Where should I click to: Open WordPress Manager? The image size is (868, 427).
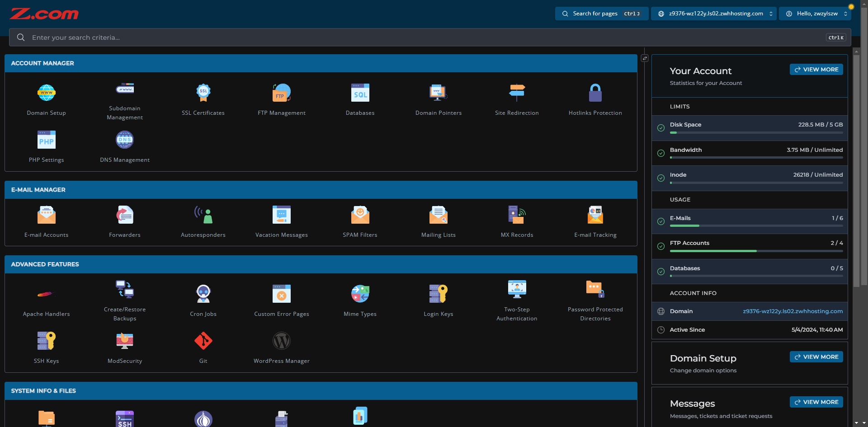(282, 347)
